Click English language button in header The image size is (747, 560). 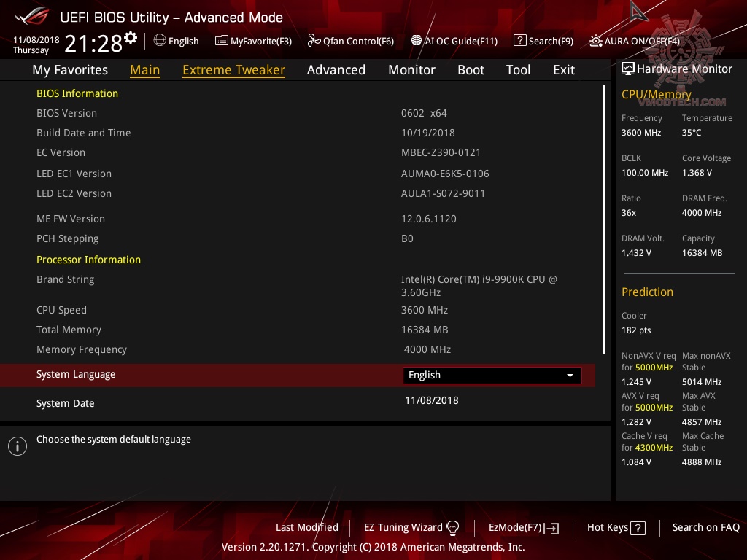177,41
